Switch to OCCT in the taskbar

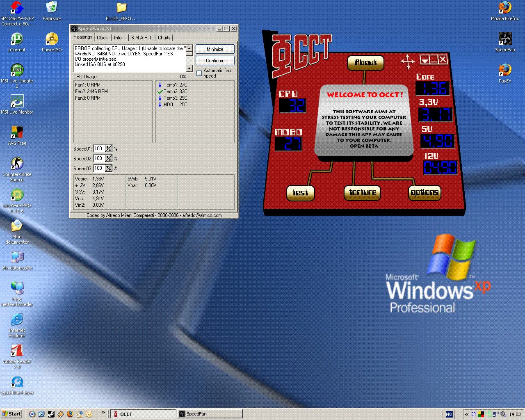tap(143, 414)
